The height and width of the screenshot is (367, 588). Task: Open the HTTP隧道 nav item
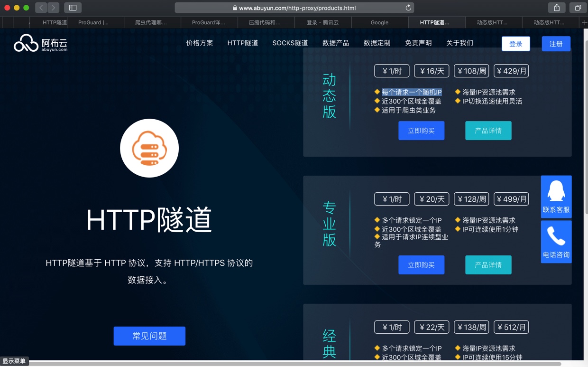pyautogui.click(x=243, y=43)
